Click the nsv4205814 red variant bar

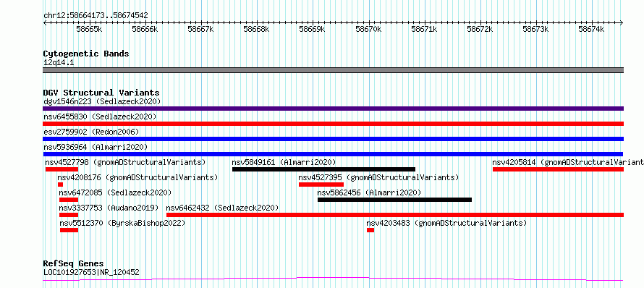click(x=558, y=169)
